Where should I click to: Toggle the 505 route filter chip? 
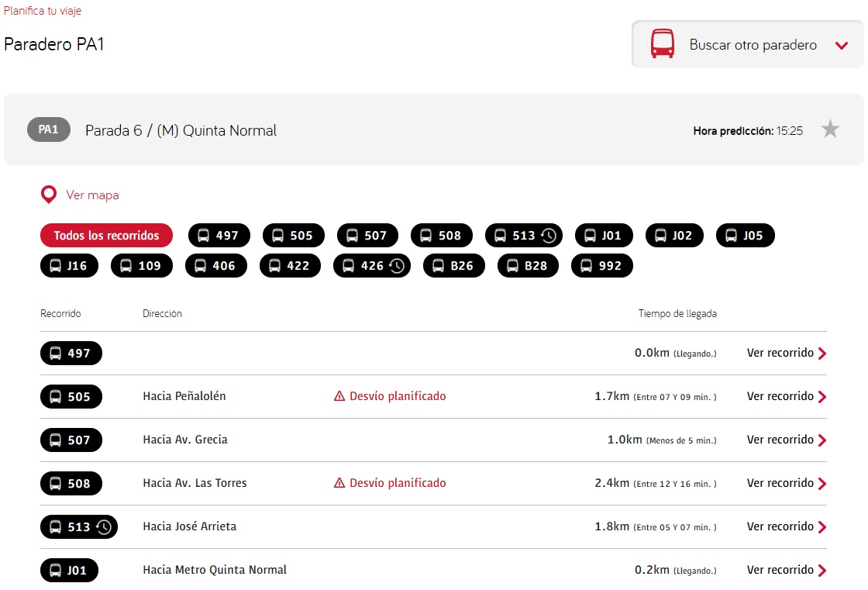(x=293, y=235)
